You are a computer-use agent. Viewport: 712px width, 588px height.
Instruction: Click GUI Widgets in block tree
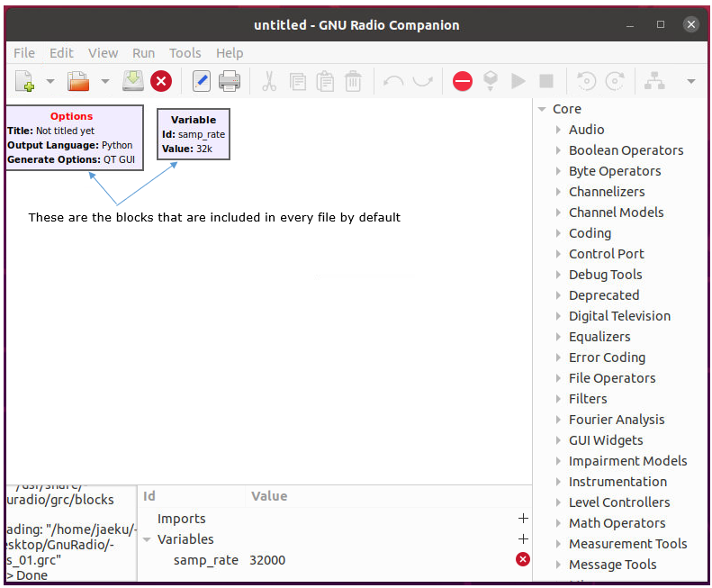pyautogui.click(x=606, y=440)
